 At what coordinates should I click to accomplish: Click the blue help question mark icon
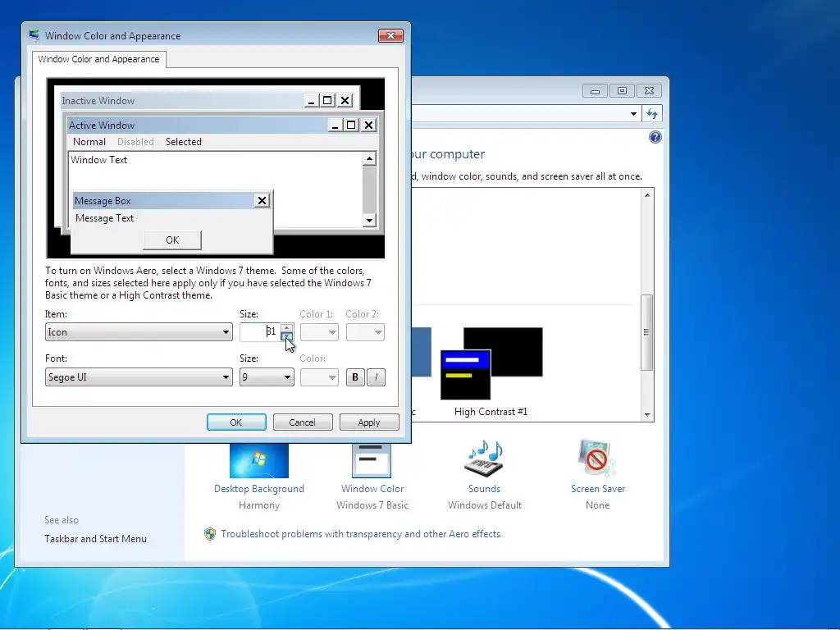click(655, 137)
